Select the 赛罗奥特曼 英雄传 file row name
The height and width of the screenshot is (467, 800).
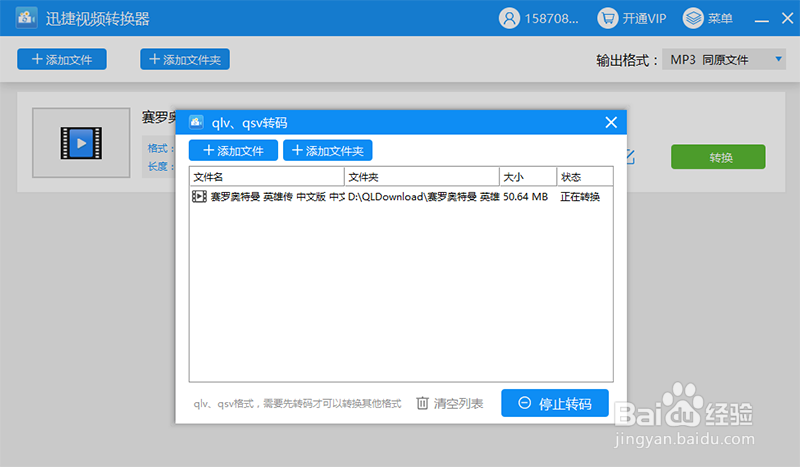point(278,196)
